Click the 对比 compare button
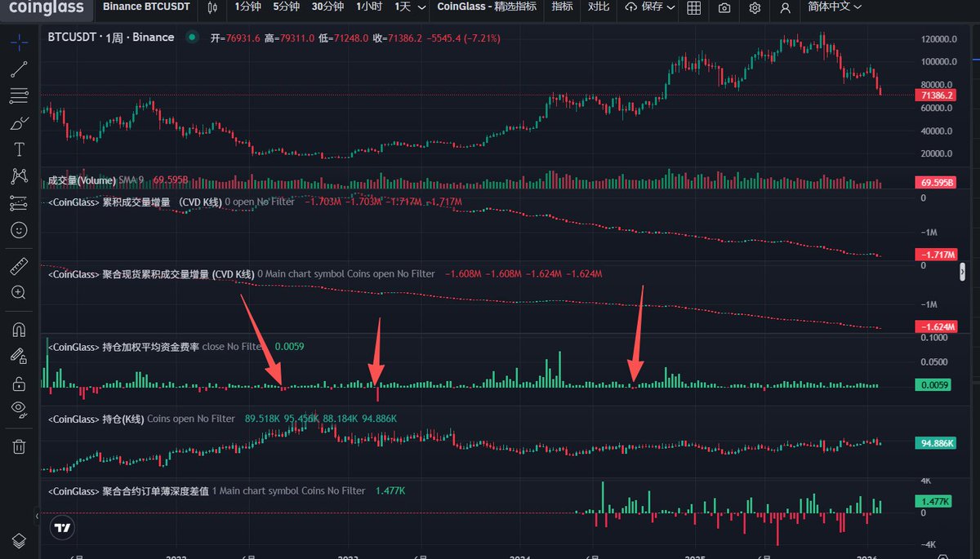 pyautogui.click(x=599, y=7)
